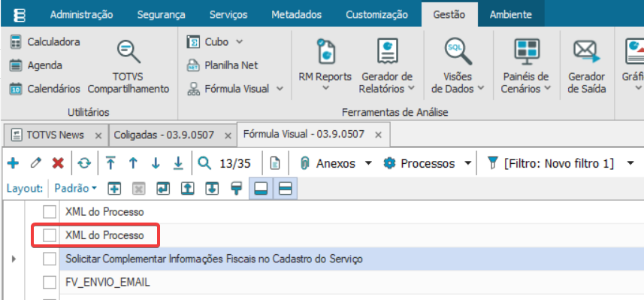Viewport: 644px width, 300px height.
Task: Check the highlighted XML do Processo checkbox
Action: pyautogui.click(x=50, y=235)
